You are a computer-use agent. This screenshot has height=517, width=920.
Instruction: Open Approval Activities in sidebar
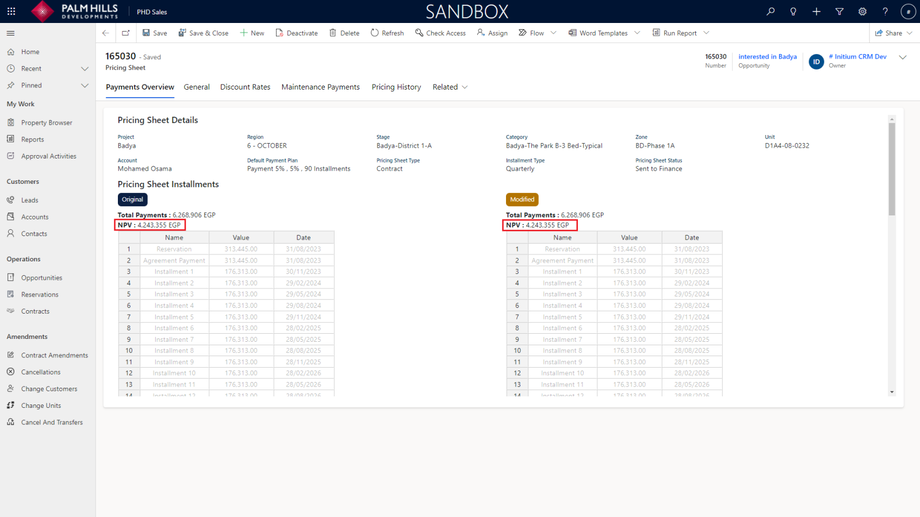[x=48, y=156]
